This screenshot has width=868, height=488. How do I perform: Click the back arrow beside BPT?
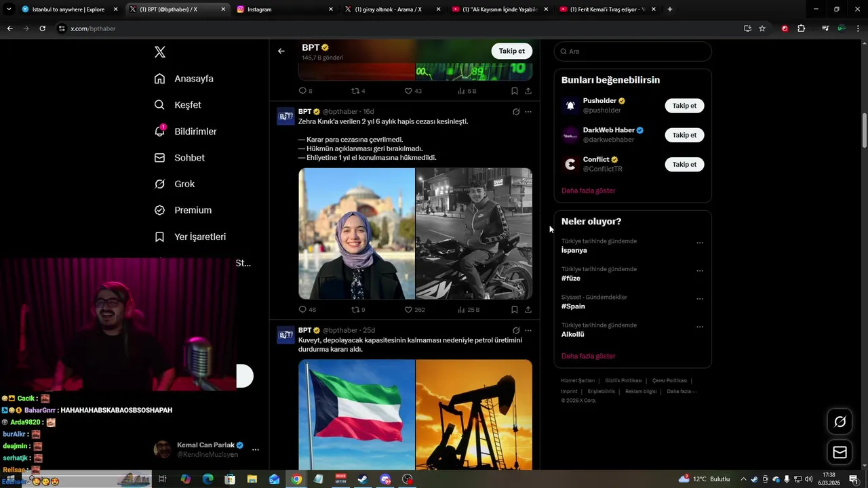pyautogui.click(x=281, y=52)
